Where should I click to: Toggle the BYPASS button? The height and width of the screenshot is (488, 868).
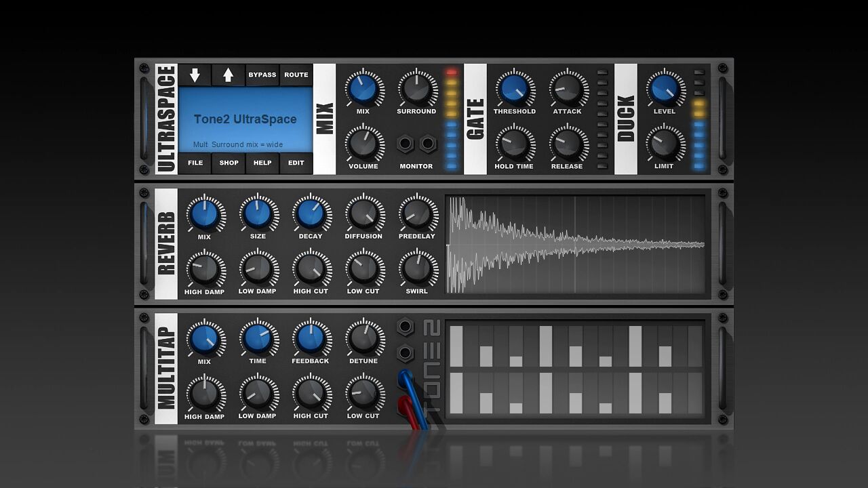coord(262,75)
